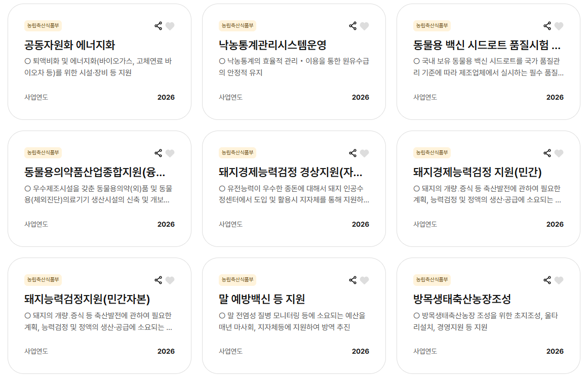Image resolution: width=588 pixels, height=379 pixels.
Task: Click 농림축산식품부 tag on 돼지경제능력검정 지원(민간) card
Action: click(432, 152)
